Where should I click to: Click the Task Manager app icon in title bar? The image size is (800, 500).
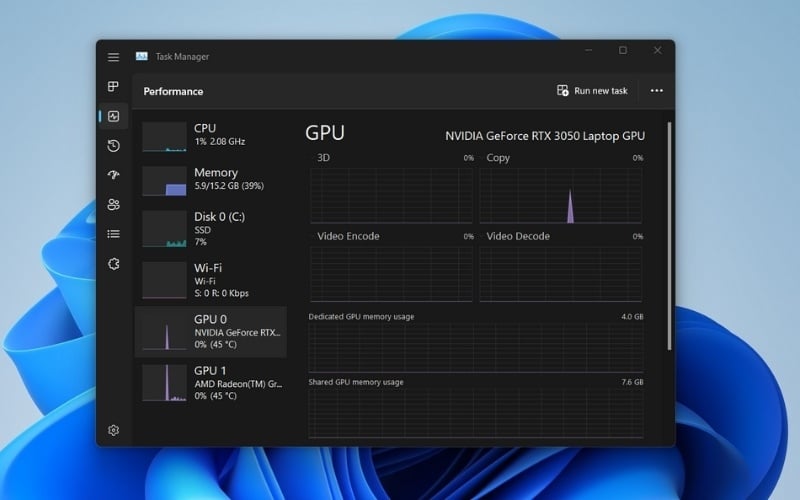tap(141, 56)
